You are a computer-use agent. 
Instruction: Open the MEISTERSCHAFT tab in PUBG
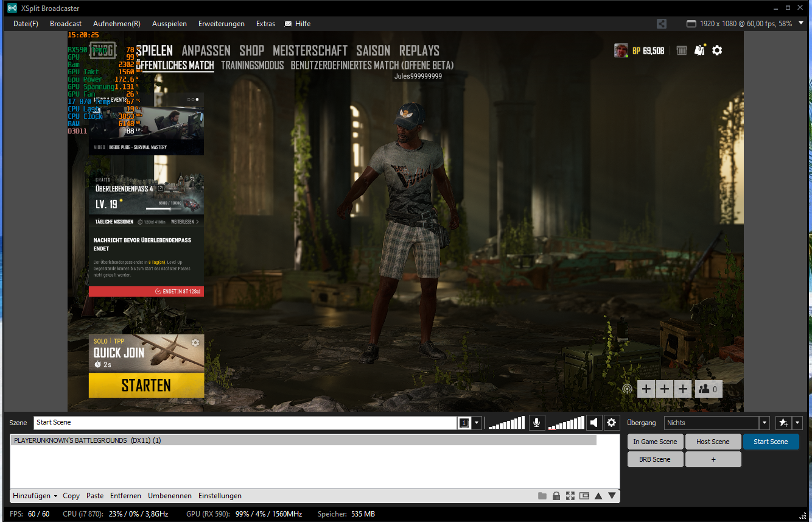pos(310,51)
